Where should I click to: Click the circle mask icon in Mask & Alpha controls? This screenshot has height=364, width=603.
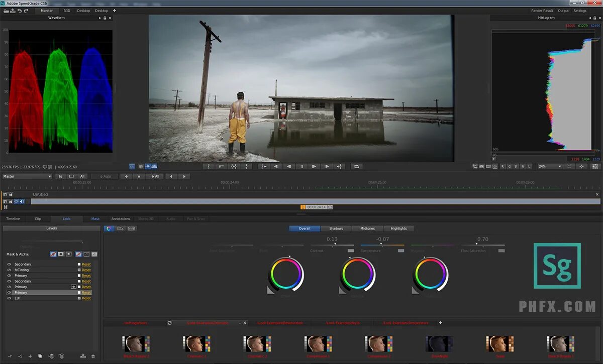pos(60,254)
